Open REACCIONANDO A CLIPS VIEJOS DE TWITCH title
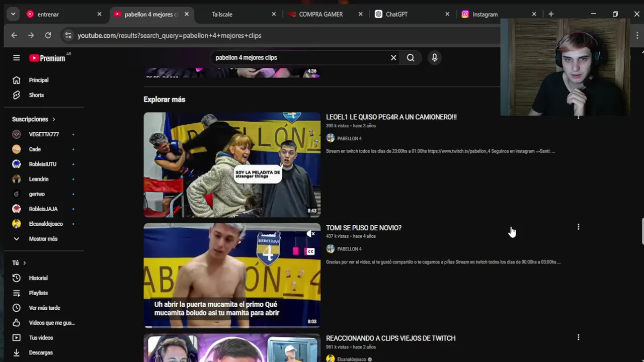Viewport: 644px width, 362px height. coord(391,338)
